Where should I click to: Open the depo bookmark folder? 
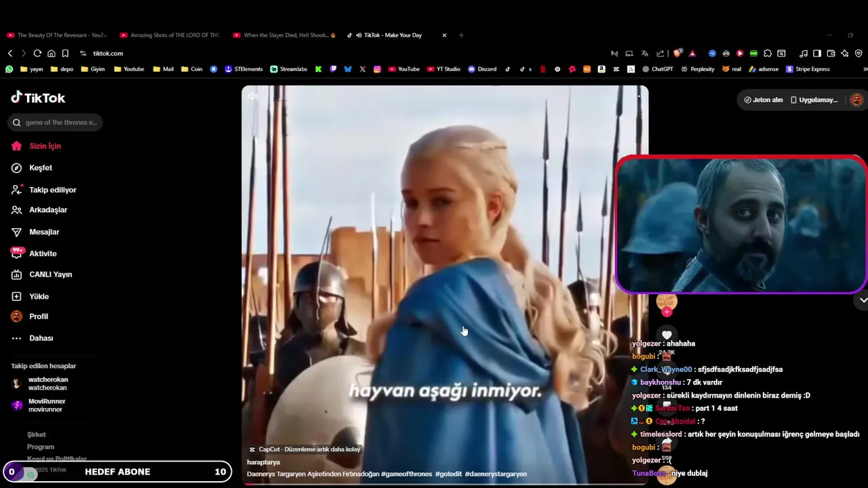click(61, 69)
